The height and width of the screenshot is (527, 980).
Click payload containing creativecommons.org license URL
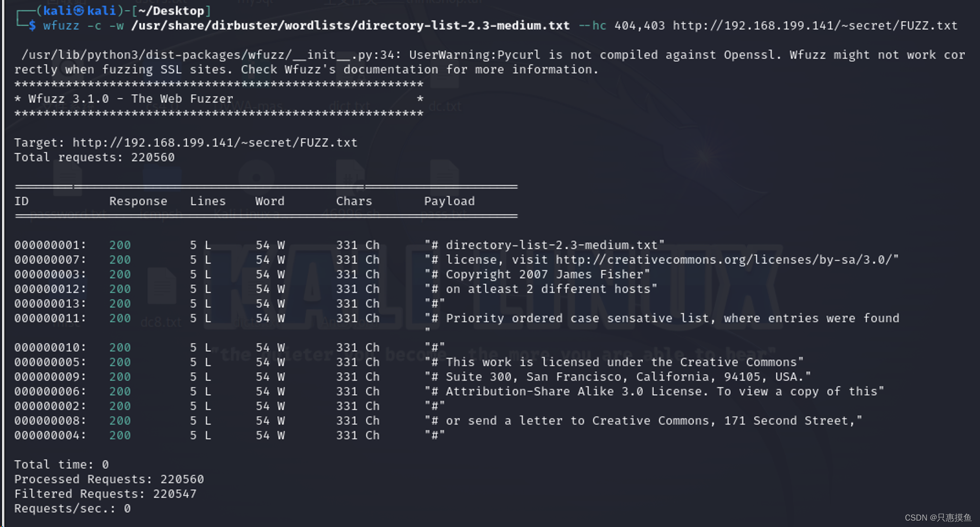tap(661, 260)
